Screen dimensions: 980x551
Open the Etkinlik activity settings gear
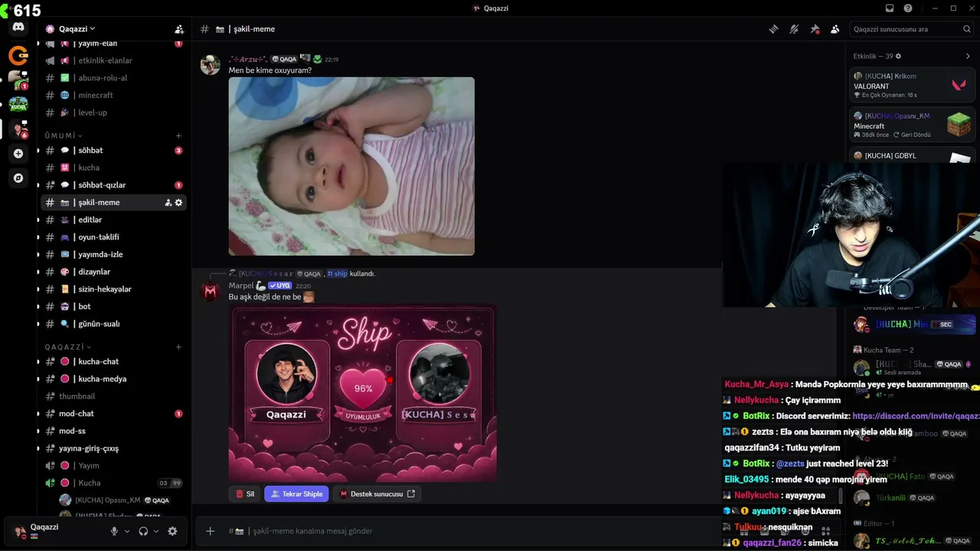898,56
